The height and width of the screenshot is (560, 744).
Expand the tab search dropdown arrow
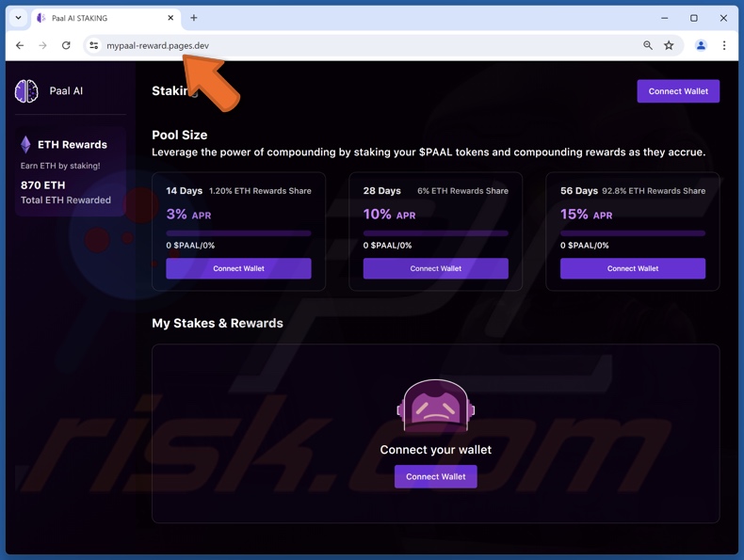click(18, 18)
